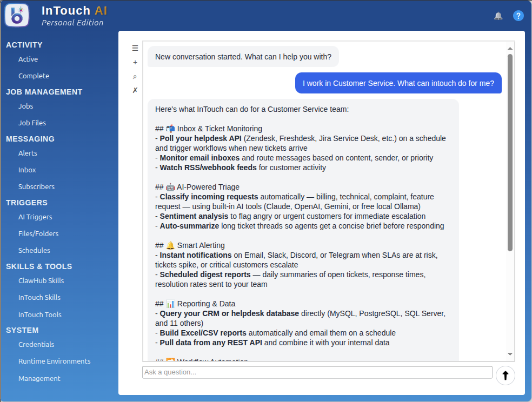Open Jobs in the sidebar

[x=26, y=106]
